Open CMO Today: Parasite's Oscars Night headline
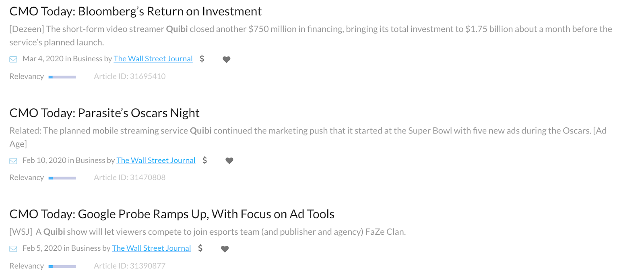Viewport: 644px width, 279px height. point(105,113)
